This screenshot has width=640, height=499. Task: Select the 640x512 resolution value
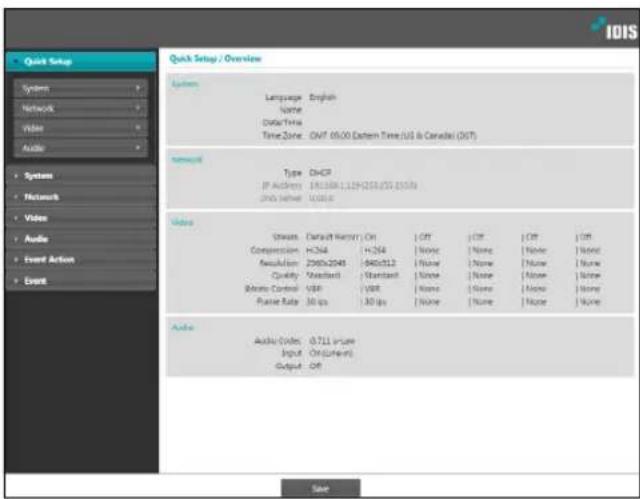point(380,263)
